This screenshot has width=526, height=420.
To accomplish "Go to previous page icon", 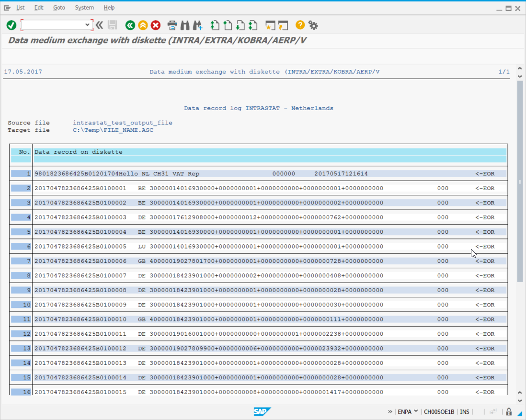I will pyautogui.click(x=228, y=25).
